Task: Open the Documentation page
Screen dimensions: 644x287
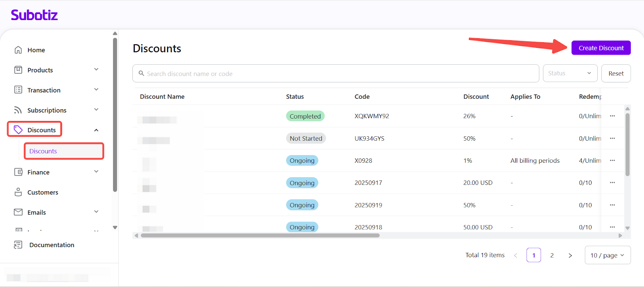Action: click(x=52, y=245)
